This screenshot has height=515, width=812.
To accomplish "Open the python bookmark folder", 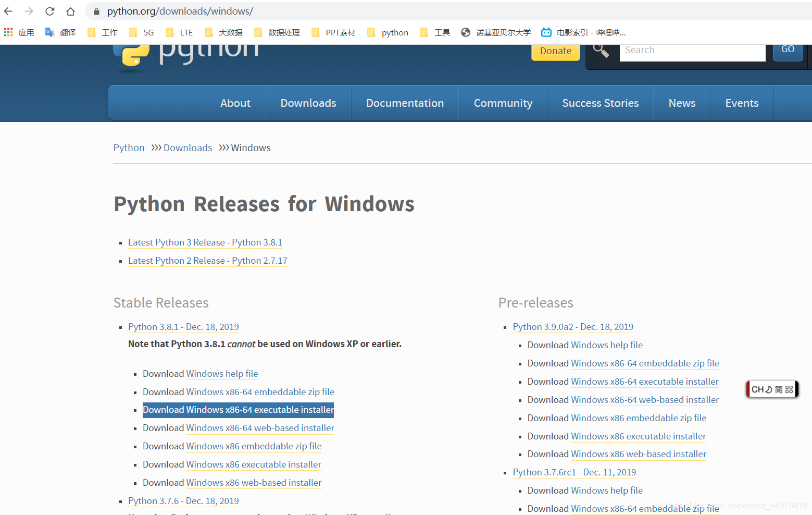I will click(388, 32).
